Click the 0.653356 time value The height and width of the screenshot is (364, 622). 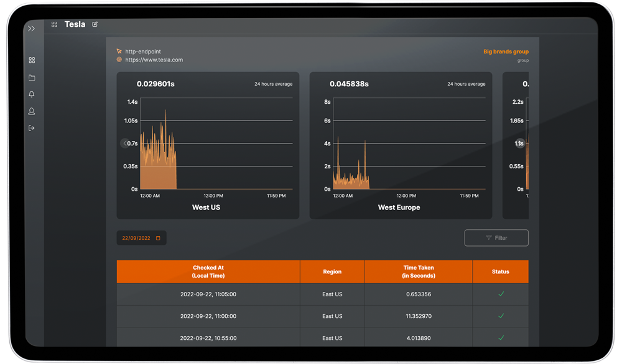pyautogui.click(x=419, y=294)
